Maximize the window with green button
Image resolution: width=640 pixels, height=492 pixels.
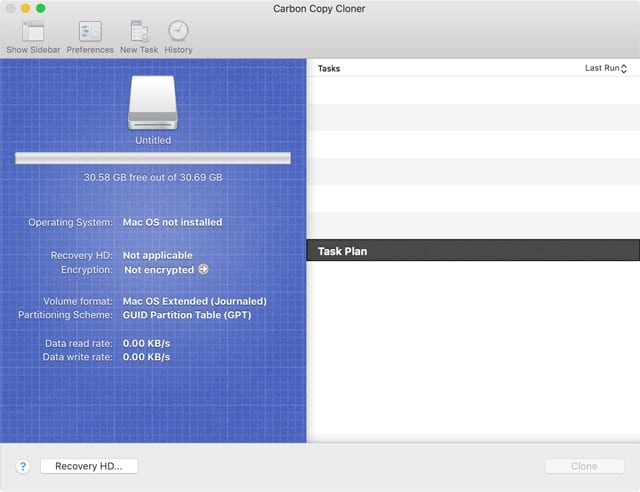pos(41,8)
